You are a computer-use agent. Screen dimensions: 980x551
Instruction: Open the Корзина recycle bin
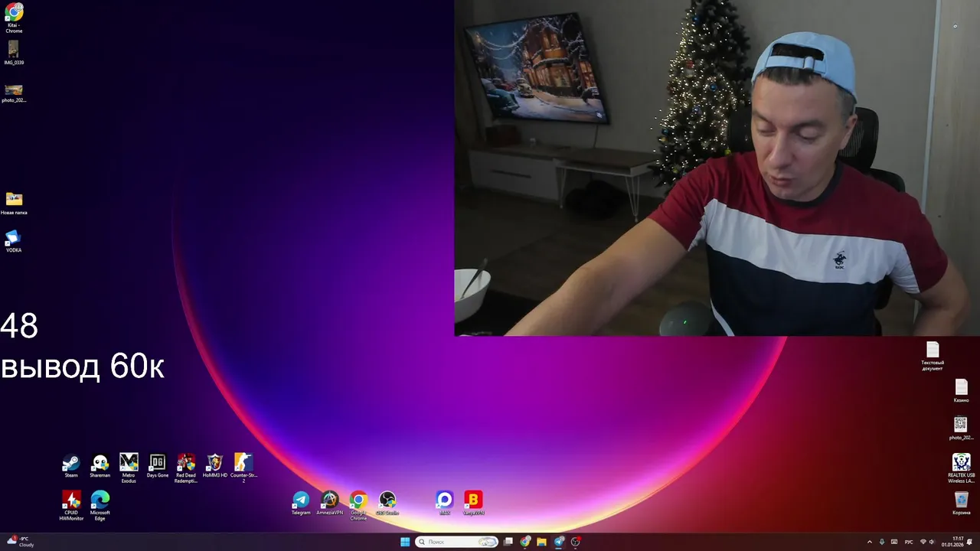[962, 504]
